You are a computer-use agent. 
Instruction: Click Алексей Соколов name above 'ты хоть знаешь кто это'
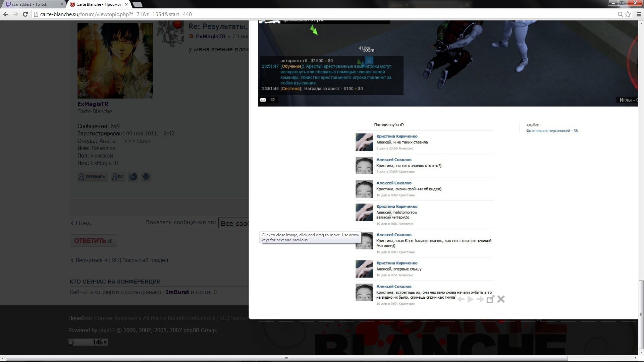click(x=394, y=160)
